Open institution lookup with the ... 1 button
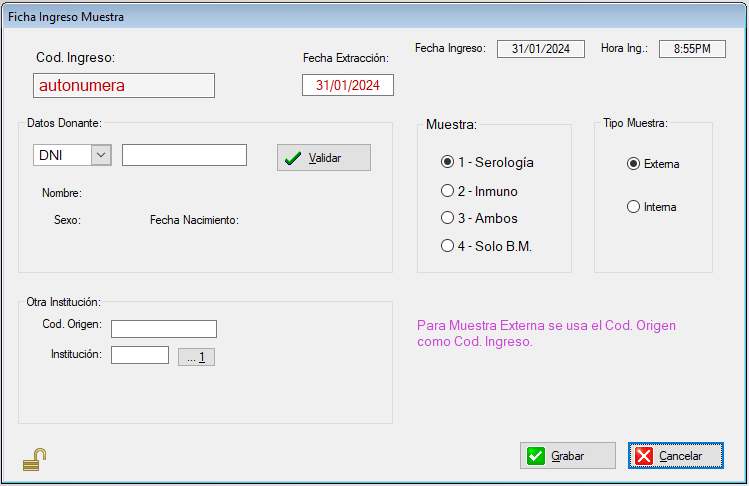Screen dimensions: 749x486 (x=196, y=356)
